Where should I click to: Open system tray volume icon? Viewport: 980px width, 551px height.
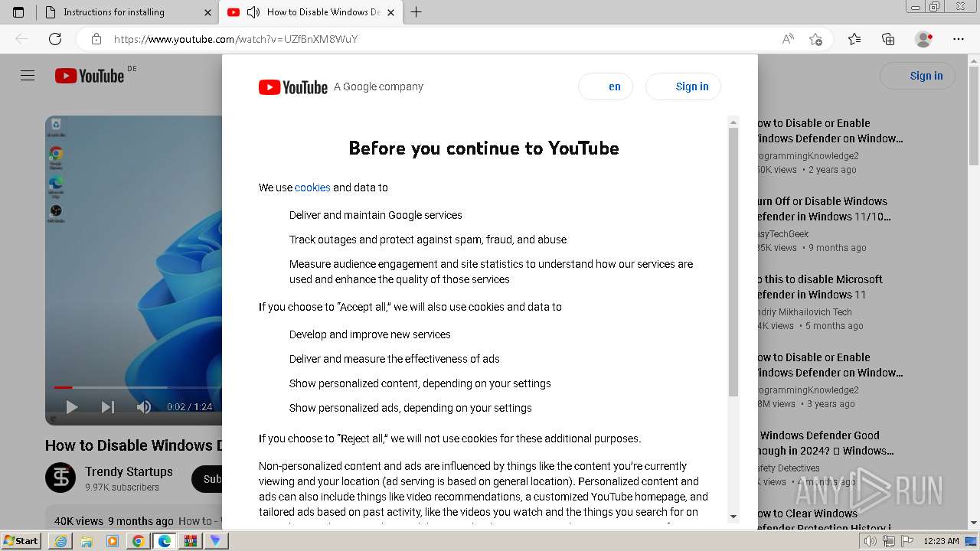click(870, 541)
